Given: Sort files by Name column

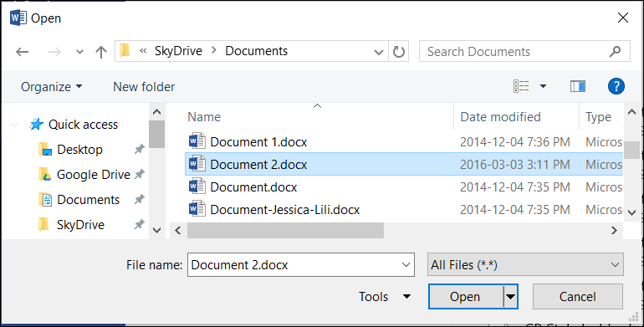Looking at the screenshot, I should pyautogui.click(x=204, y=117).
